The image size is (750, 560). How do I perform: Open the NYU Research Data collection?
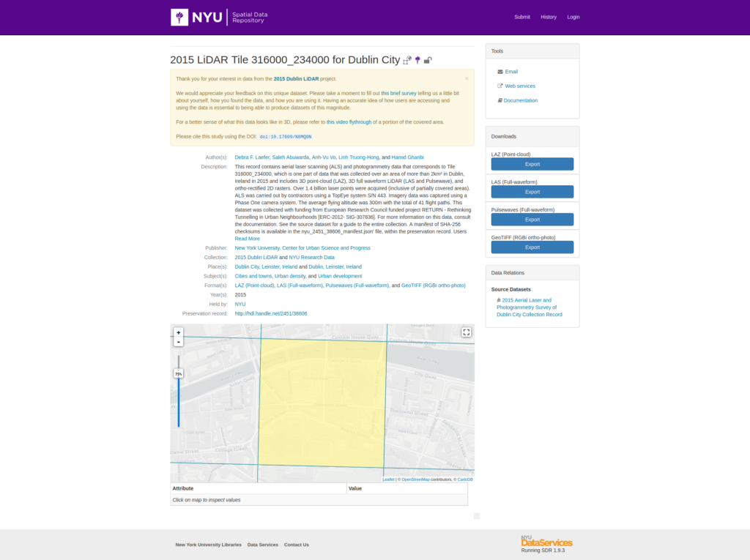(x=311, y=257)
